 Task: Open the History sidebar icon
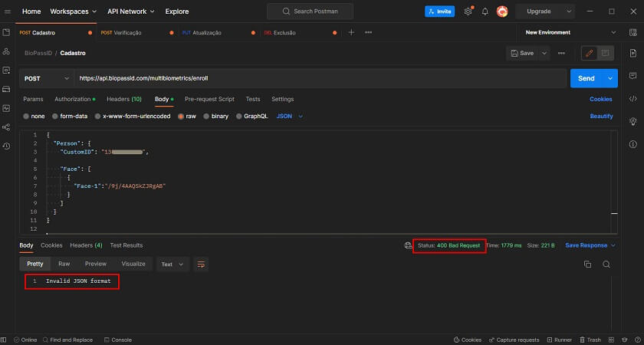click(6, 146)
